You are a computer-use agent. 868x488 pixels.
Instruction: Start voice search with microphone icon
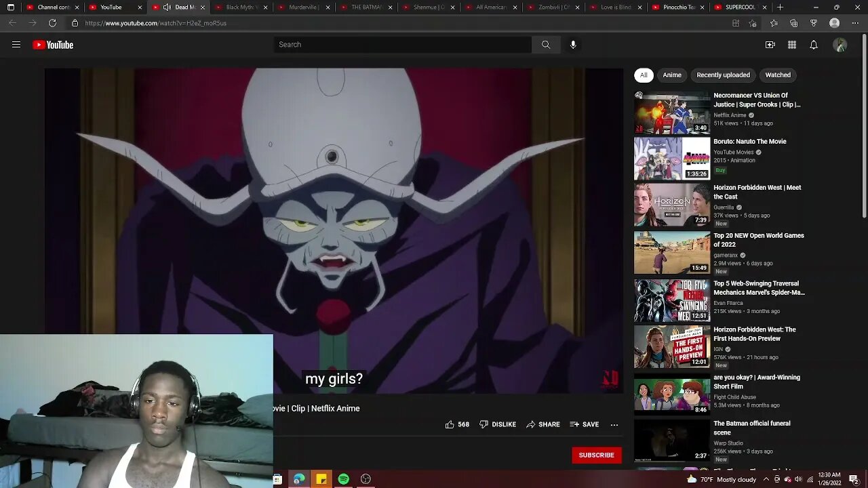coord(573,45)
